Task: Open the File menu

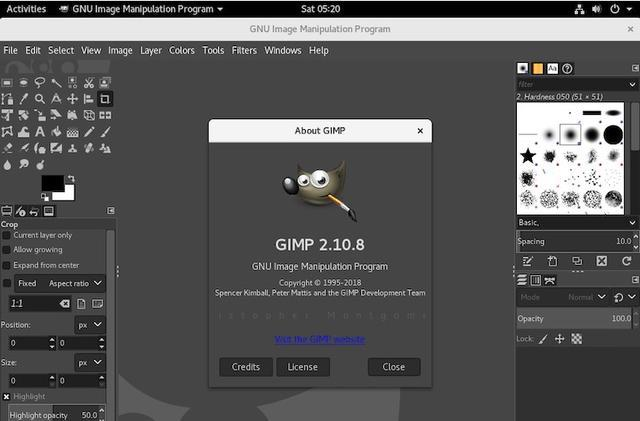Action: pos(10,50)
